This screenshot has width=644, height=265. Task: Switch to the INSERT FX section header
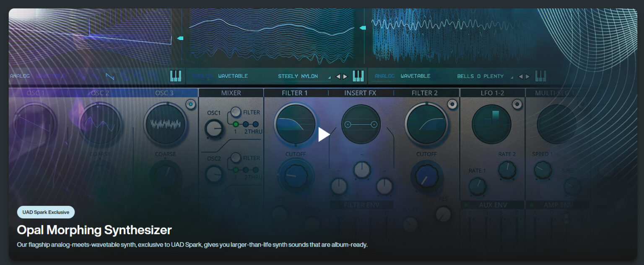[360, 92]
